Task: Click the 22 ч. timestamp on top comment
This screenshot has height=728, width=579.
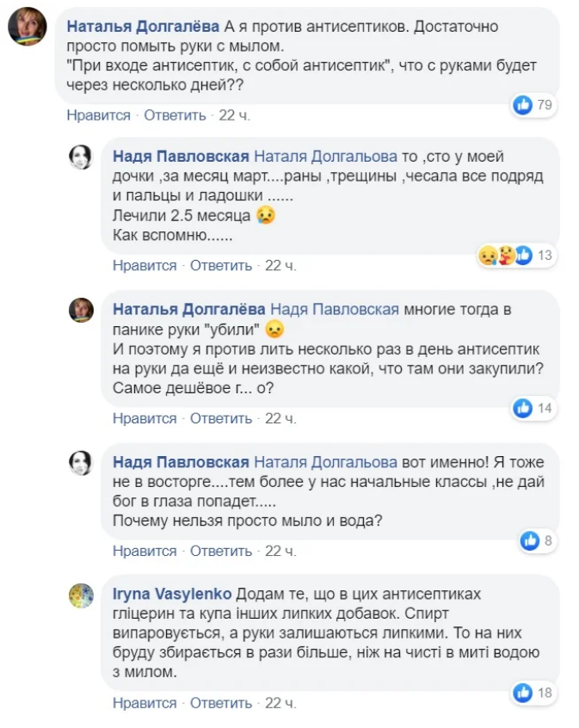Action: click(x=235, y=115)
